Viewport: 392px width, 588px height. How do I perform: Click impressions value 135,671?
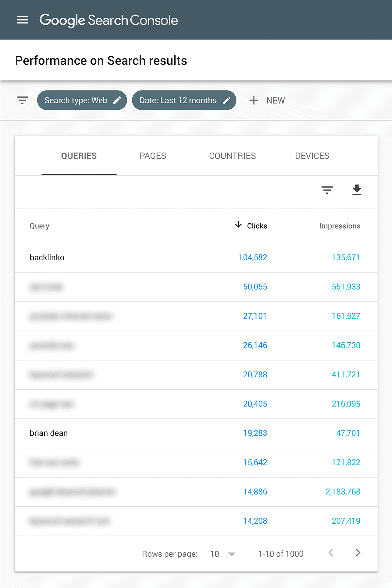[x=346, y=257]
